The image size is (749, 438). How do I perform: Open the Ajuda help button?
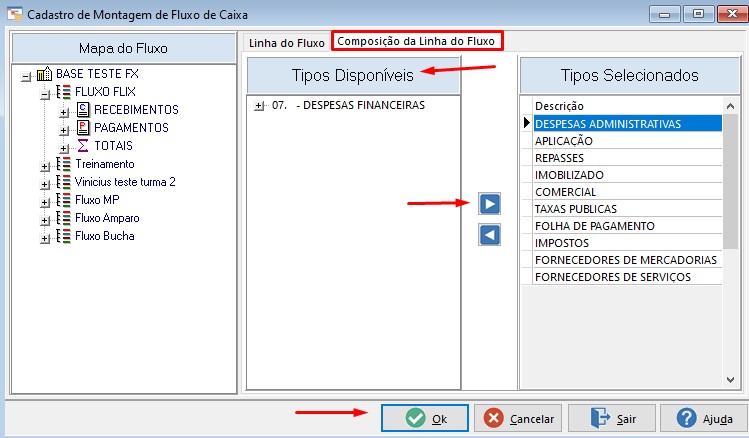704,418
